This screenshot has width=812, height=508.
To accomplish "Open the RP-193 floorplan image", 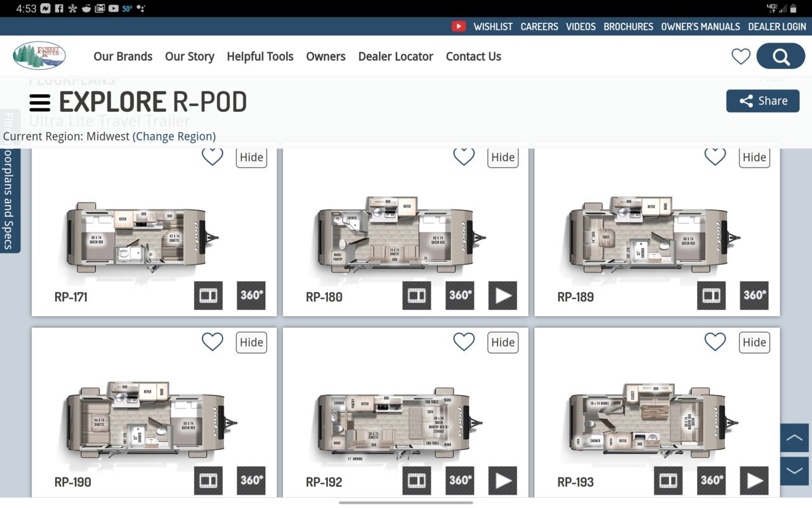I will point(653,420).
